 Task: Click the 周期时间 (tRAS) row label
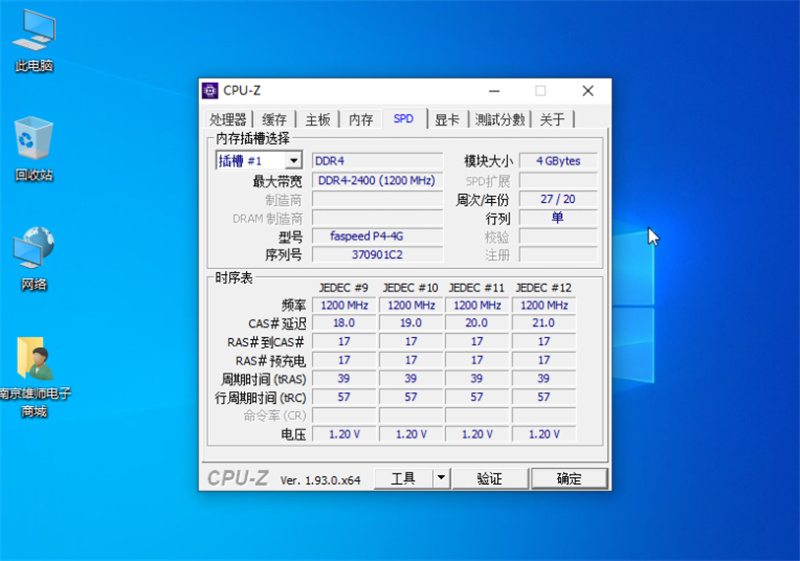263,379
